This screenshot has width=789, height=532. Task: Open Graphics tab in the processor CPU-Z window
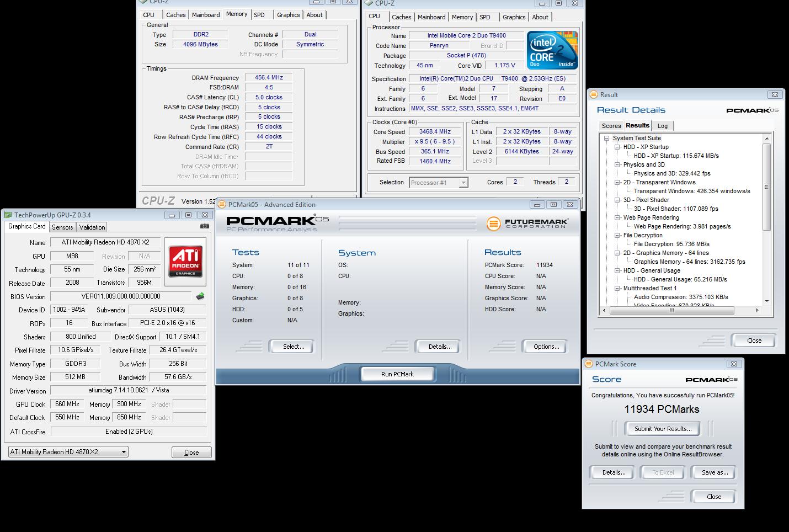pos(514,17)
